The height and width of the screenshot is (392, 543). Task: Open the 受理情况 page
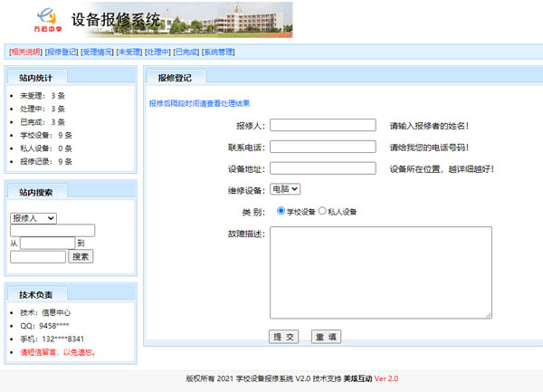click(95, 52)
